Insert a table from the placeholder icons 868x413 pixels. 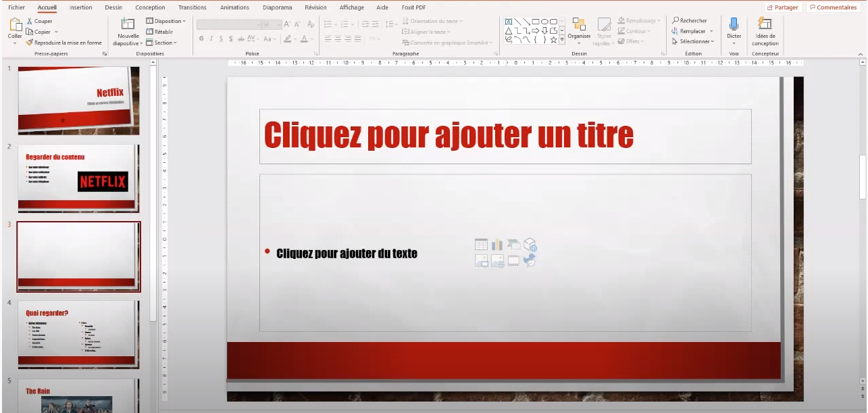pos(481,245)
